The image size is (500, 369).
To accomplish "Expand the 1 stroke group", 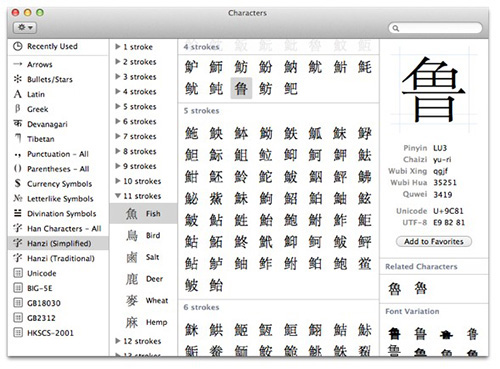I will 118,47.
